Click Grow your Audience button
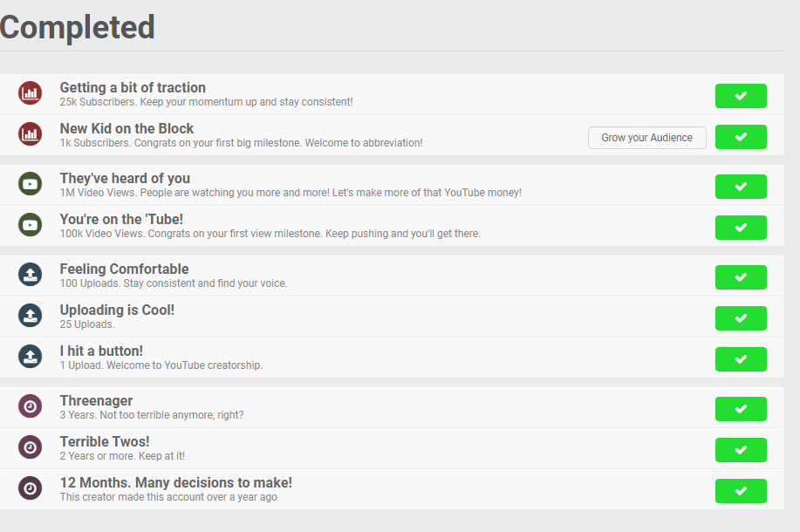800x532 pixels. [647, 138]
